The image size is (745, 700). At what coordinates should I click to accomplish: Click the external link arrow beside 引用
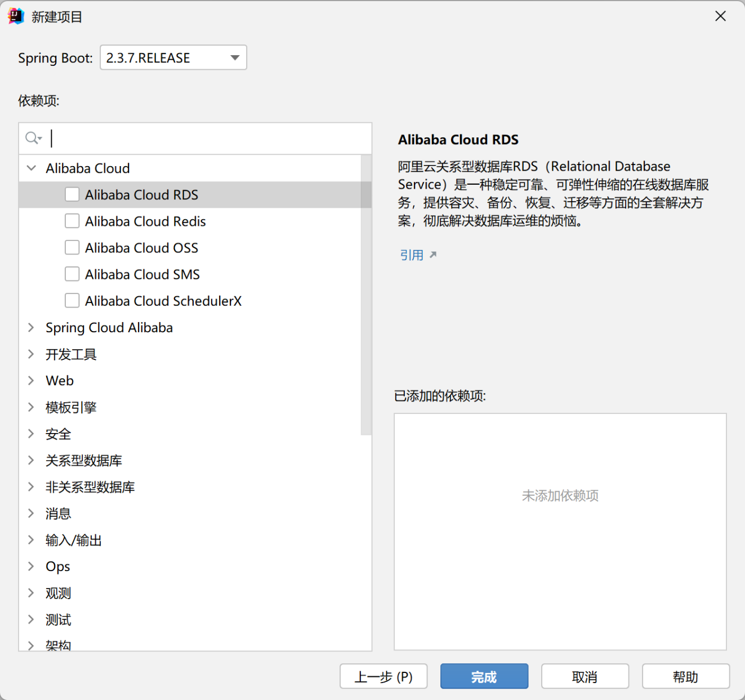433,255
